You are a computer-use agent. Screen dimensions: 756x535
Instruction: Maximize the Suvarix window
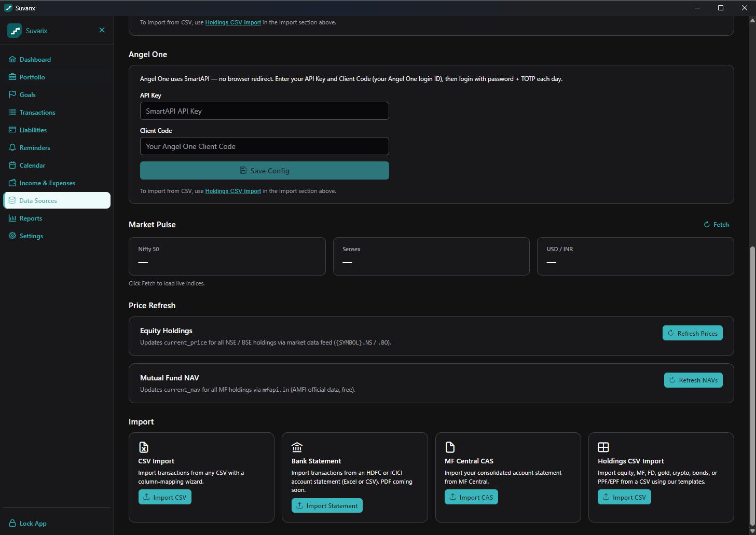click(721, 8)
